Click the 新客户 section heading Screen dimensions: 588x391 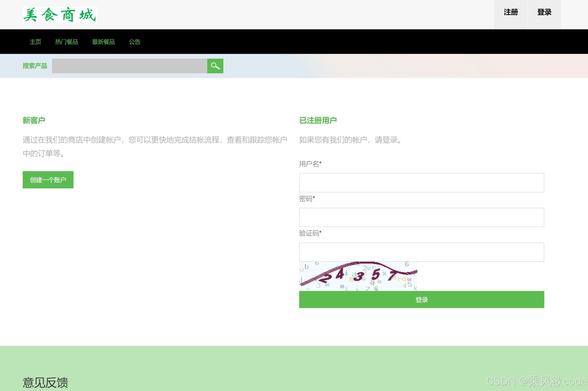pos(34,120)
